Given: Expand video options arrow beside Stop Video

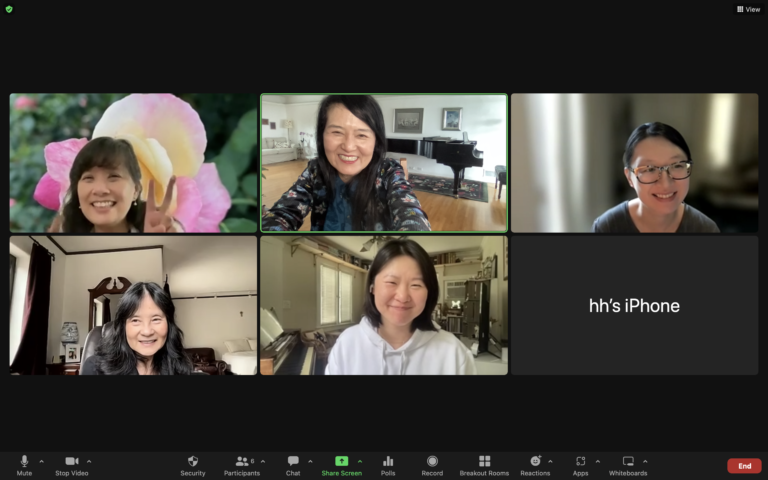Looking at the screenshot, I should [89, 461].
